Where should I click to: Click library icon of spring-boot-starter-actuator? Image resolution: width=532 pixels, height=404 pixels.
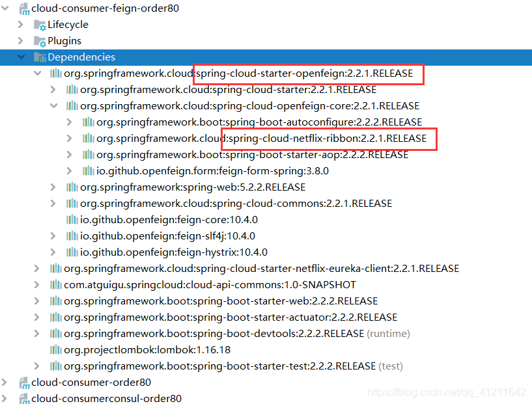55,317
